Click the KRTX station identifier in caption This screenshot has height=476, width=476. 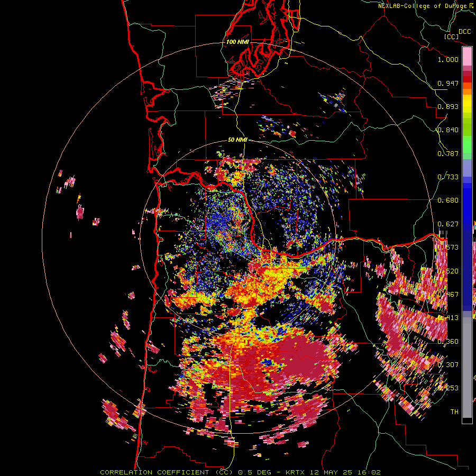click(x=295, y=472)
